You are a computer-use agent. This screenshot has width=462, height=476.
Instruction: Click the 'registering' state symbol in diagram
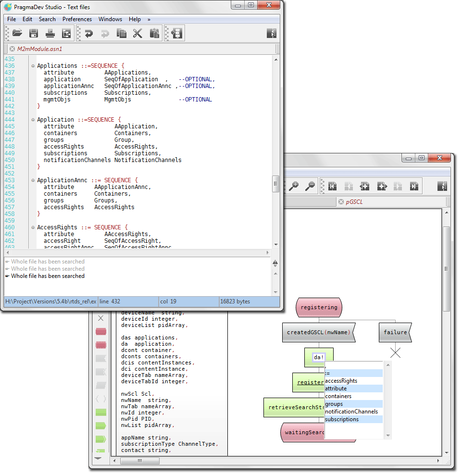(319, 307)
